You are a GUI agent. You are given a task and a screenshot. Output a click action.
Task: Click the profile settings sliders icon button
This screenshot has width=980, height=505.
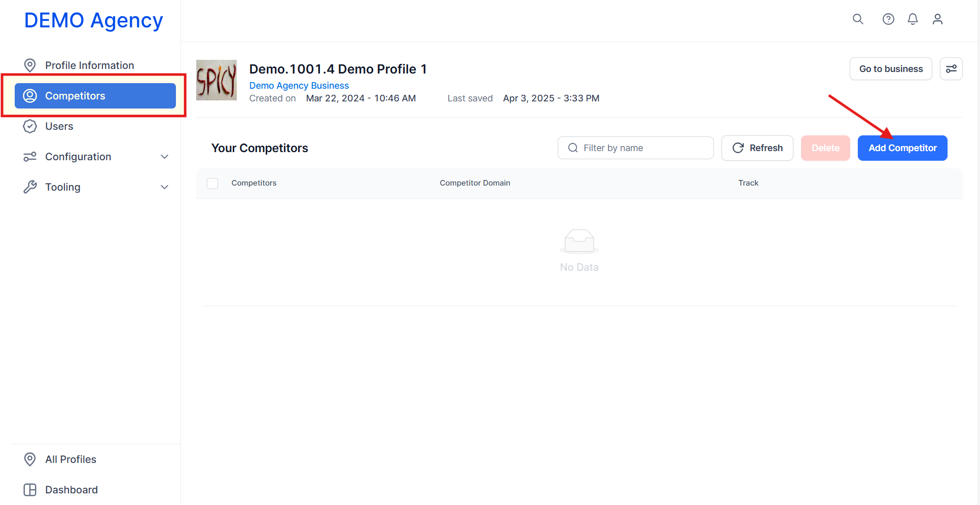(x=951, y=69)
